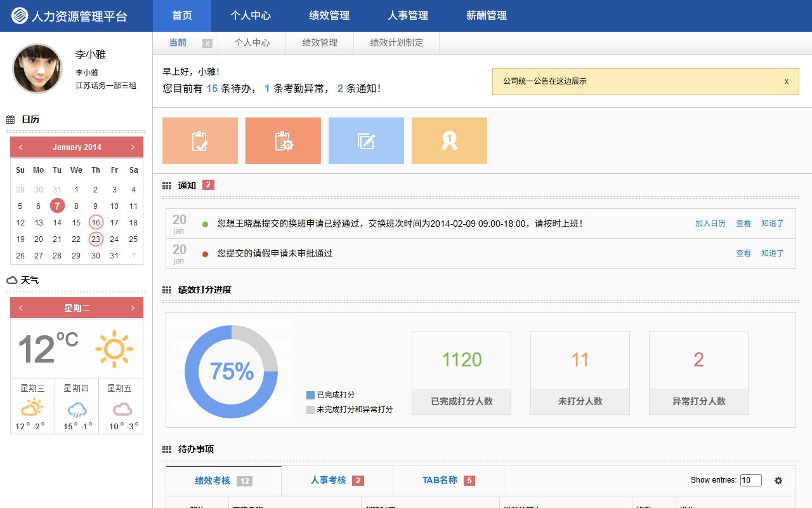Show previous day in weather widget

(21, 308)
